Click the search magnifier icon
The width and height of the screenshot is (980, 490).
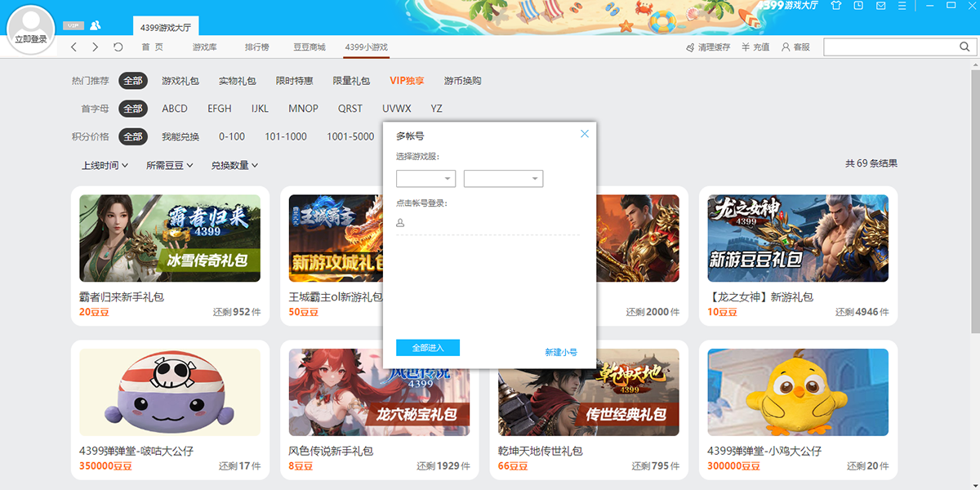[x=964, y=47]
